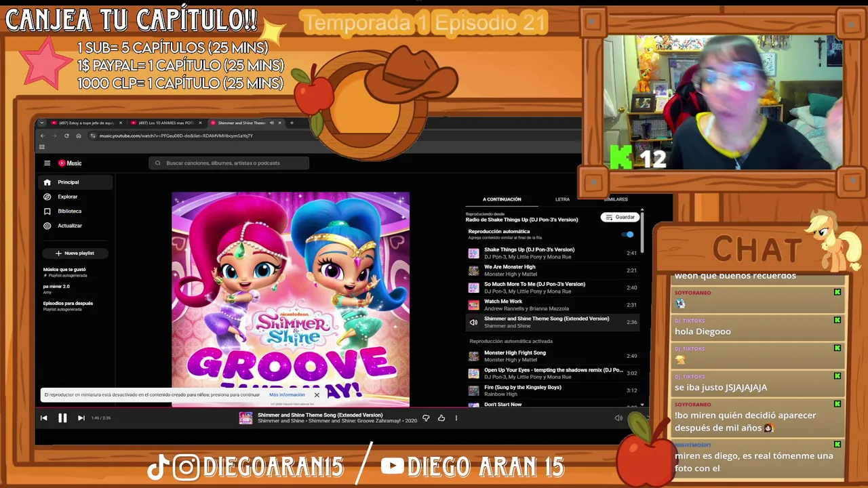Switch to the LETRA tab
The image size is (868, 488).
[x=562, y=199]
